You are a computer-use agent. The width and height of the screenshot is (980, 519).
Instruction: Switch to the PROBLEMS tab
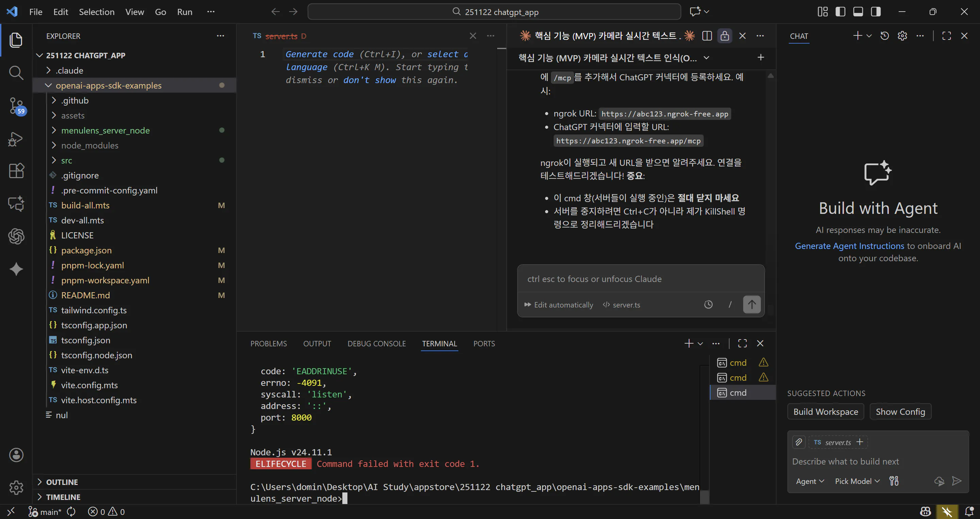click(268, 344)
